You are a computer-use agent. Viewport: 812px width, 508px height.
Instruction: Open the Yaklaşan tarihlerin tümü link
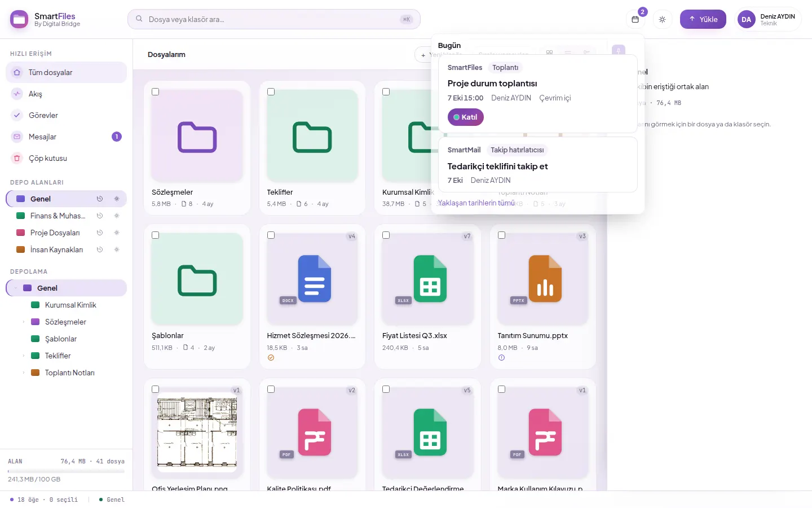[x=476, y=203]
